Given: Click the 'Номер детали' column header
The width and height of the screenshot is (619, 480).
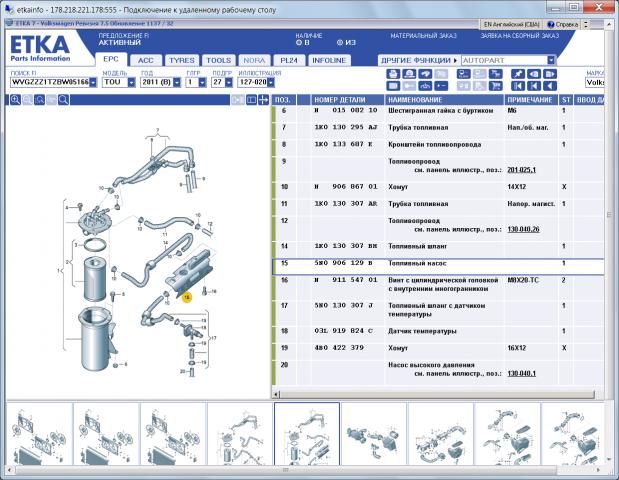Looking at the screenshot, I should pyautogui.click(x=347, y=100).
